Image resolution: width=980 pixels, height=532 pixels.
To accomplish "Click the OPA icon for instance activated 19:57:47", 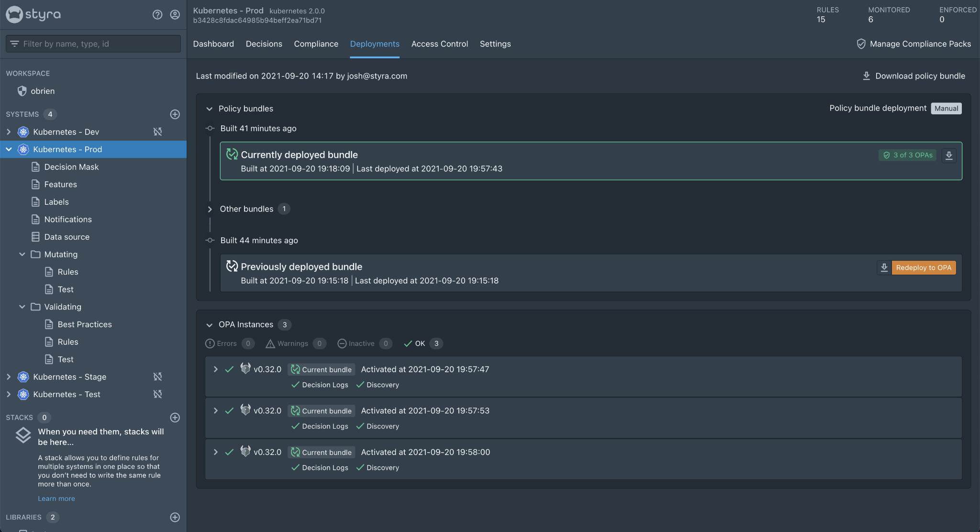I will point(245,368).
